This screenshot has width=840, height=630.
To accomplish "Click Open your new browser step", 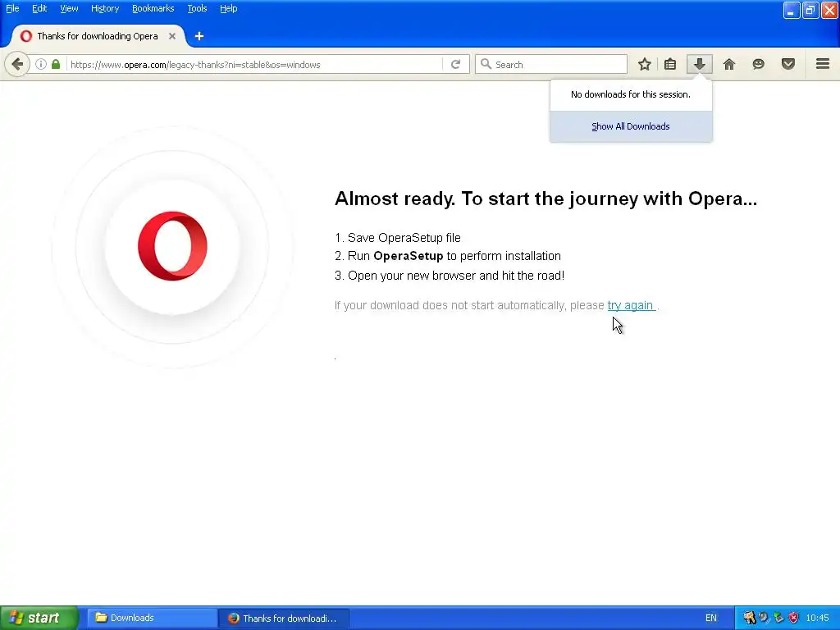I will pos(450,276).
